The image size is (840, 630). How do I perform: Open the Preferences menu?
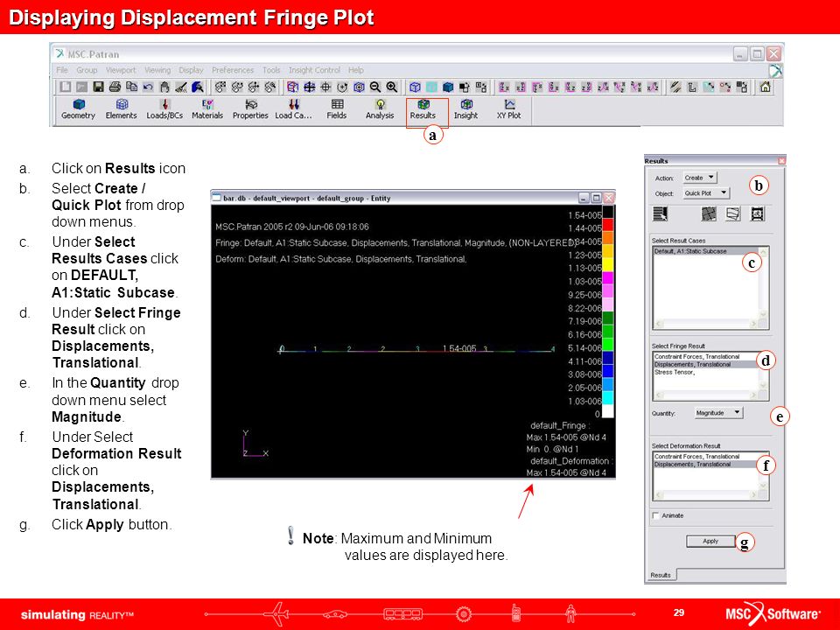click(233, 70)
